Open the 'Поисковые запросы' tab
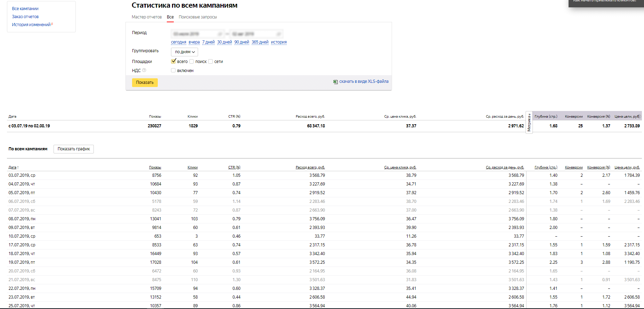The height and width of the screenshot is (309, 644). [198, 17]
